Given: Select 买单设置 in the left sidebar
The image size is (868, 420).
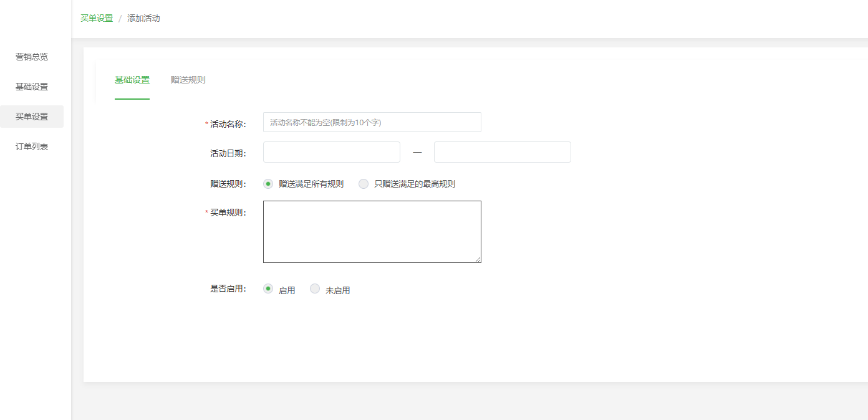Looking at the screenshot, I should [32, 117].
